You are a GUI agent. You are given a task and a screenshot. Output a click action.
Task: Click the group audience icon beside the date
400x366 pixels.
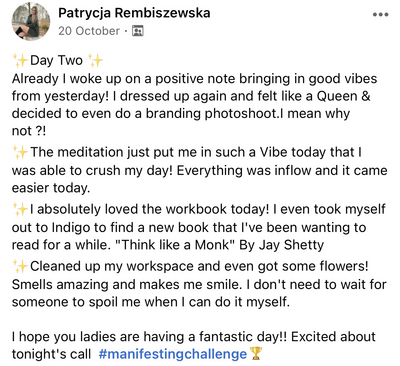click(138, 31)
